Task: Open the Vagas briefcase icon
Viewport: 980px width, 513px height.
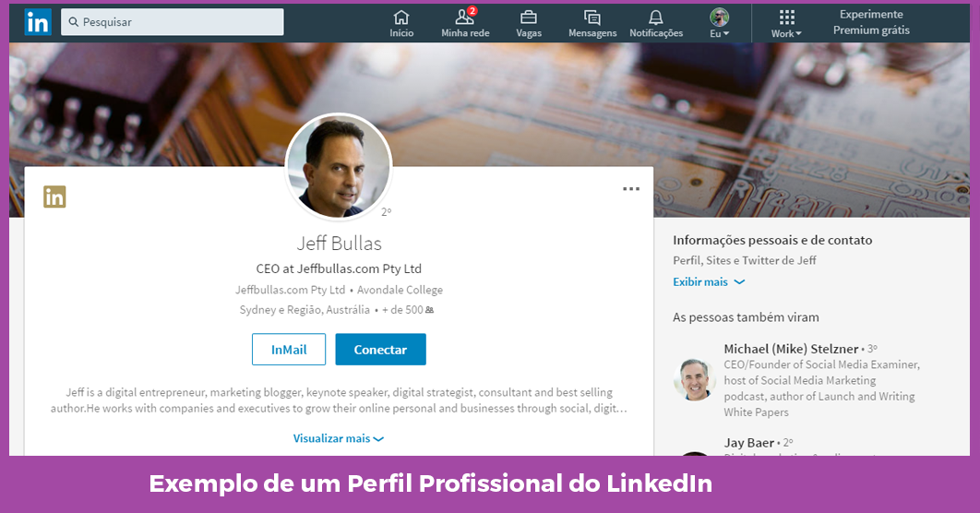Action: 529,22
